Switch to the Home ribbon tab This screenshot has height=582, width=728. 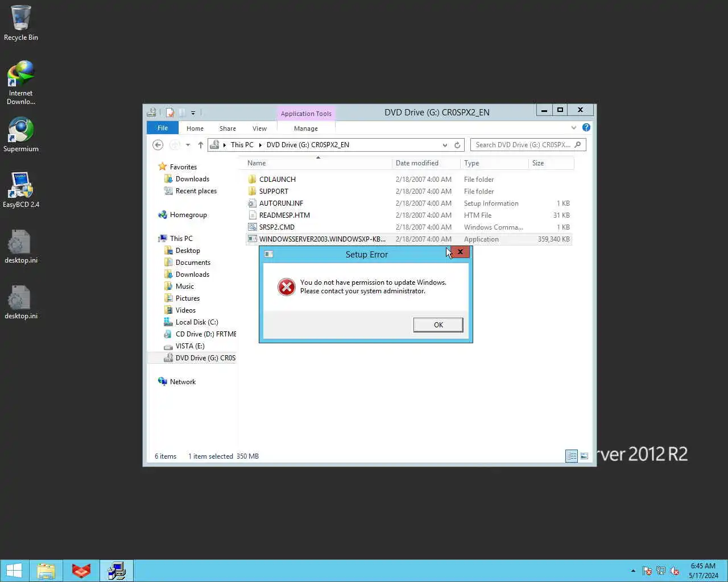(195, 128)
